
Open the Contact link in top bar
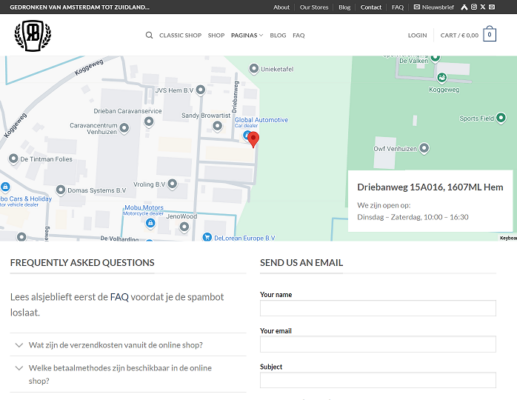371,7
